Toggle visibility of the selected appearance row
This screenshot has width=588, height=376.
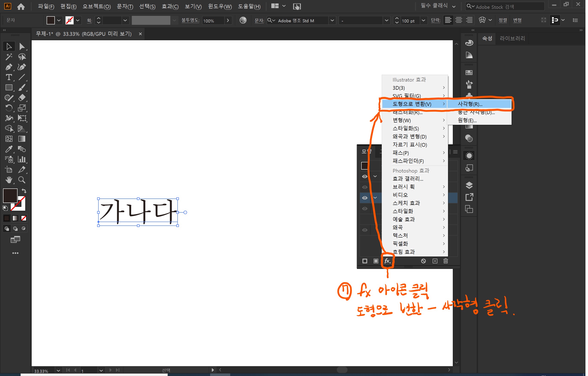365,198
